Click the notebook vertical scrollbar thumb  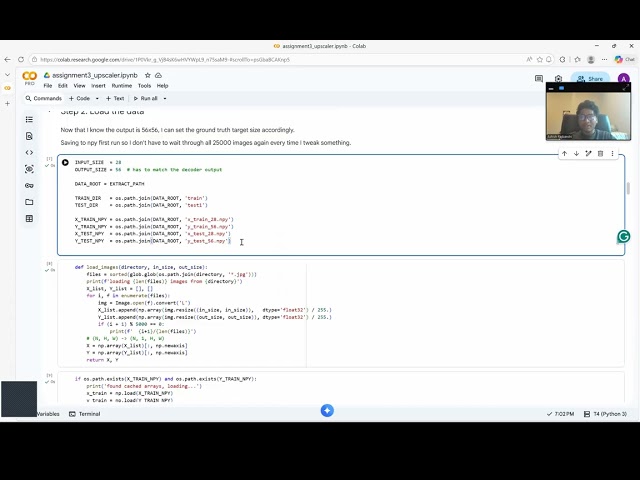pyautogui.click(x=628, y=189)
